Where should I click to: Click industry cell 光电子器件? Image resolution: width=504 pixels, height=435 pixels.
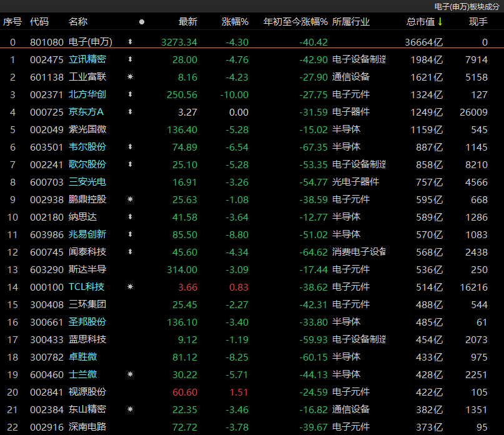coord(355,182)
